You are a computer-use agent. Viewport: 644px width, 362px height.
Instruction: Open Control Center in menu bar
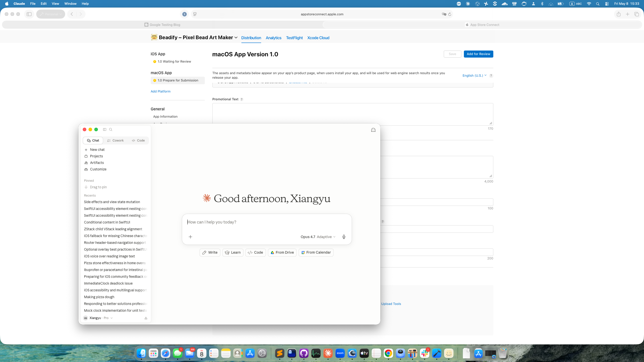[x=607, y=4]
